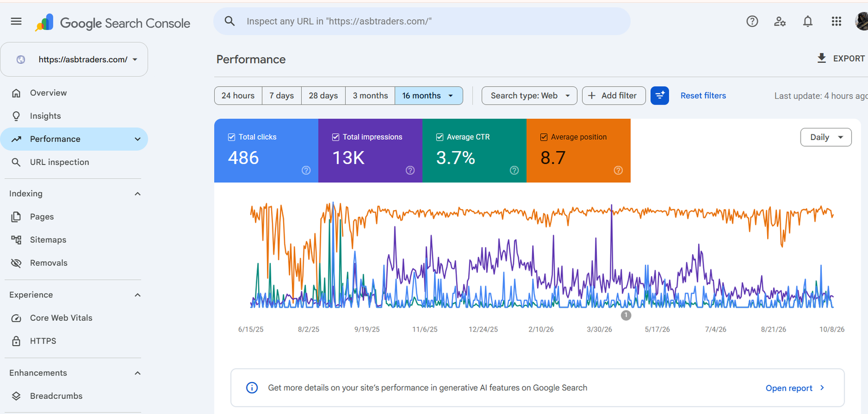868x414 pixels.
Task: Toggle the Total impressions checkbox
Action: click(x=336, y=137)
